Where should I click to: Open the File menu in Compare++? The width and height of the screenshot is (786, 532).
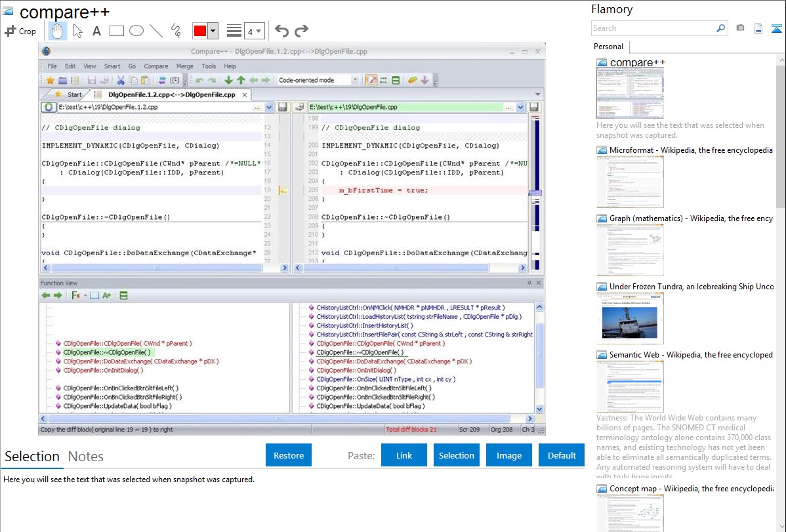click(x=52, y=66)
